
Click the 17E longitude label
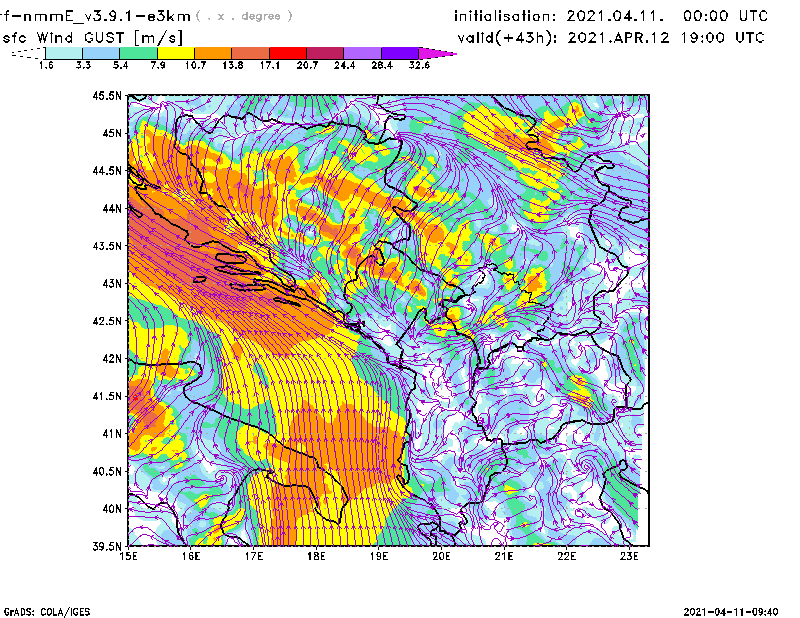tap(254, 556)
